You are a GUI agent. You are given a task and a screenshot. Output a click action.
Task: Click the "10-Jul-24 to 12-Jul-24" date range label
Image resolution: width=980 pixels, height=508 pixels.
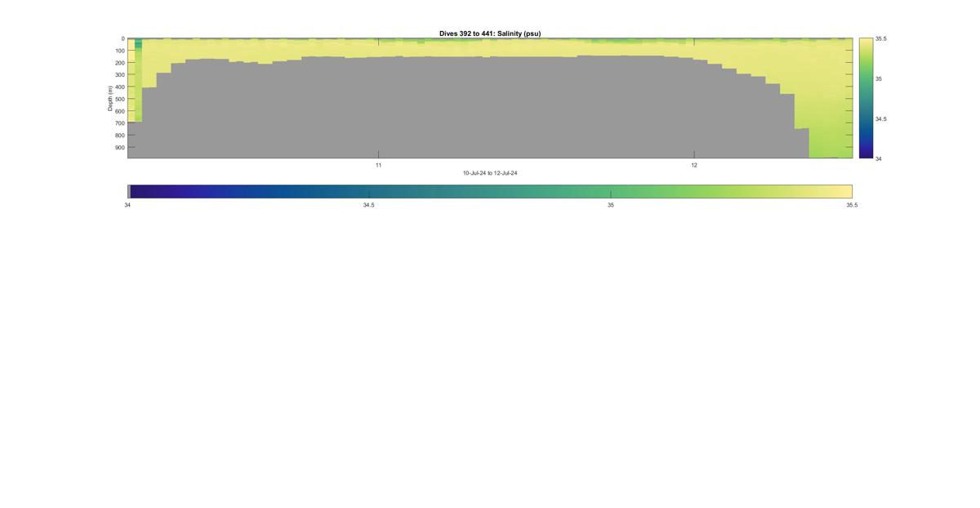490,173
